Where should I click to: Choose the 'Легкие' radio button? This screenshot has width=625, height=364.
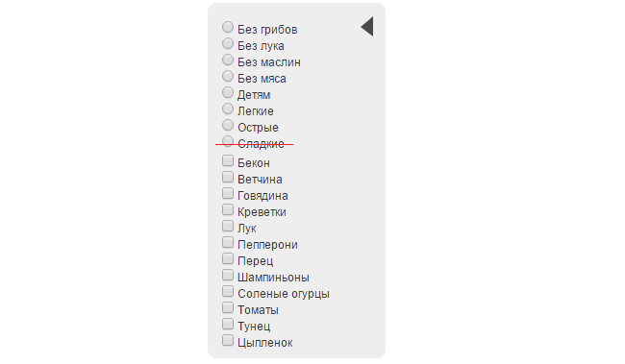click(228, 109)
